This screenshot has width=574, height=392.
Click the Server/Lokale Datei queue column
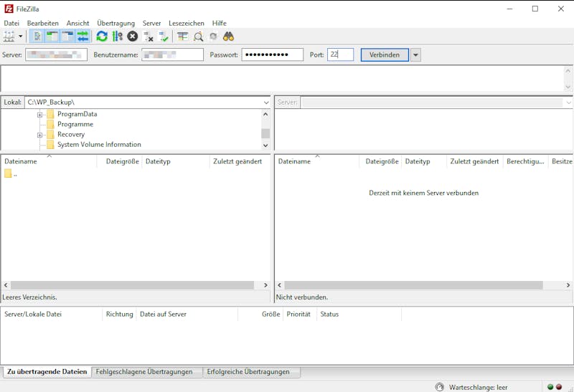click(52, 314)
